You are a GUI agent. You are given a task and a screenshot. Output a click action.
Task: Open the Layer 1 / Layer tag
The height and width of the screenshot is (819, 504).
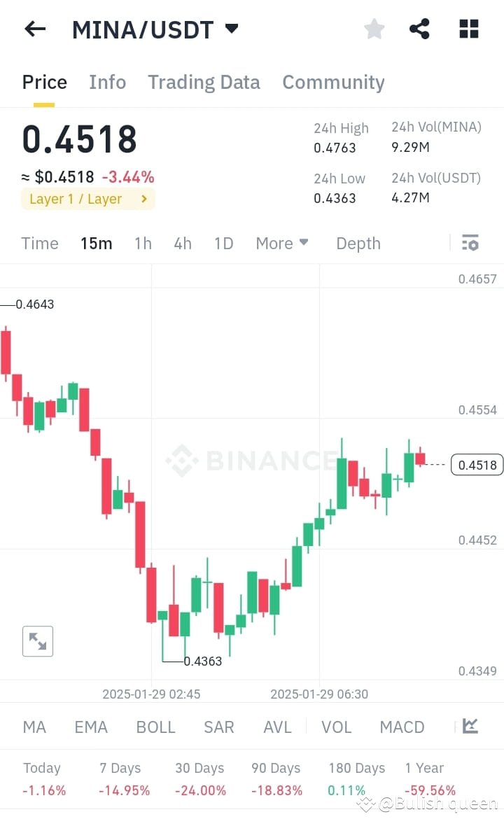click(87, 199)
